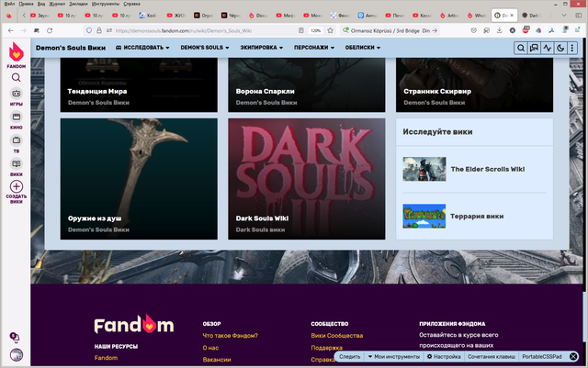Expand the Персонажи dropdown
This screenshot has width=588, height=368.
click(314, 48)
